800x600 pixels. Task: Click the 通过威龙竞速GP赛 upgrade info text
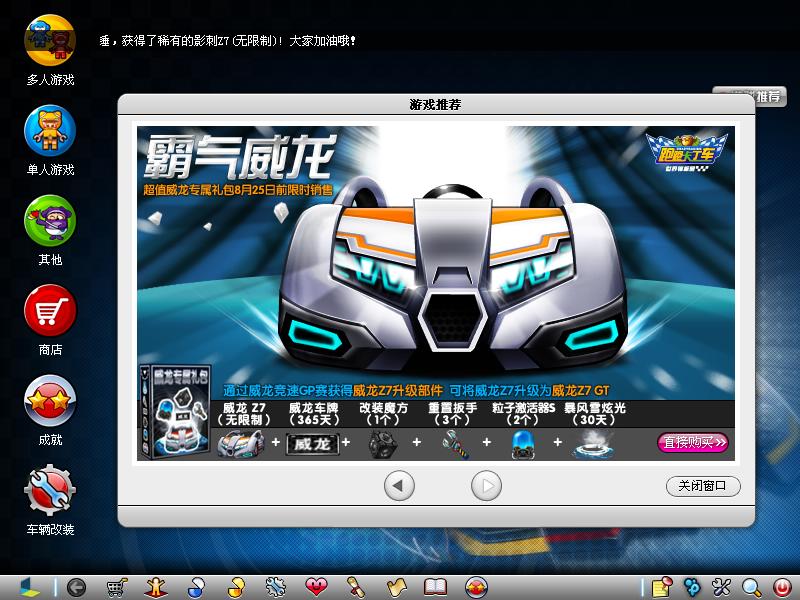tap(416, 391)
